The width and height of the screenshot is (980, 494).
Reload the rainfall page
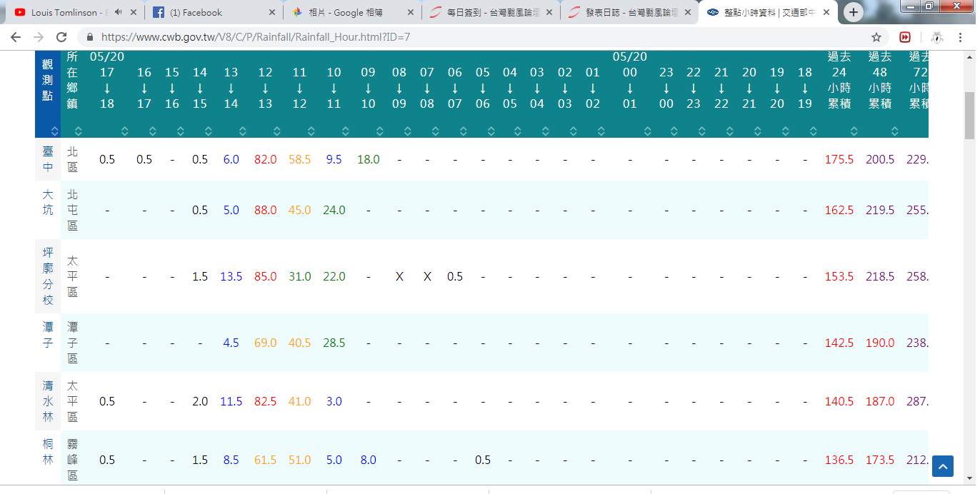point(62,37)
